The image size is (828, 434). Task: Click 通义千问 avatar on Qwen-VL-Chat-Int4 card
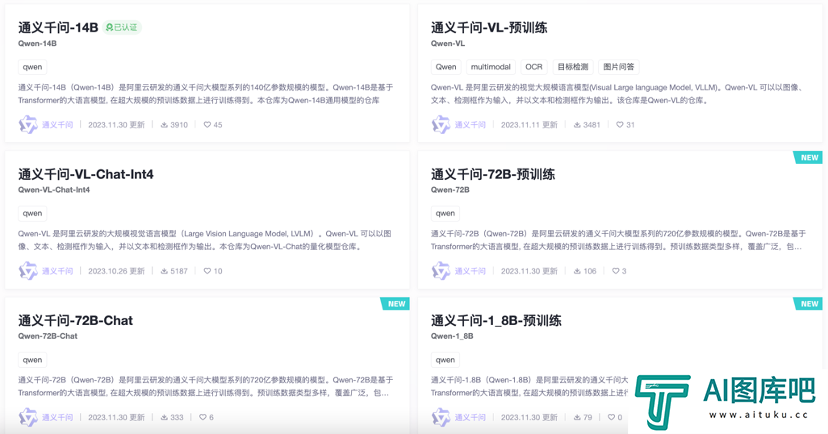coord(28,271)
